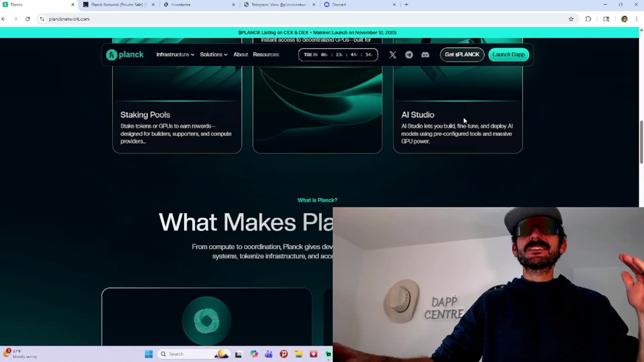This screenshot has height=362, width=644.
Task: Close the Discord tab
Action: coord(394,5)
